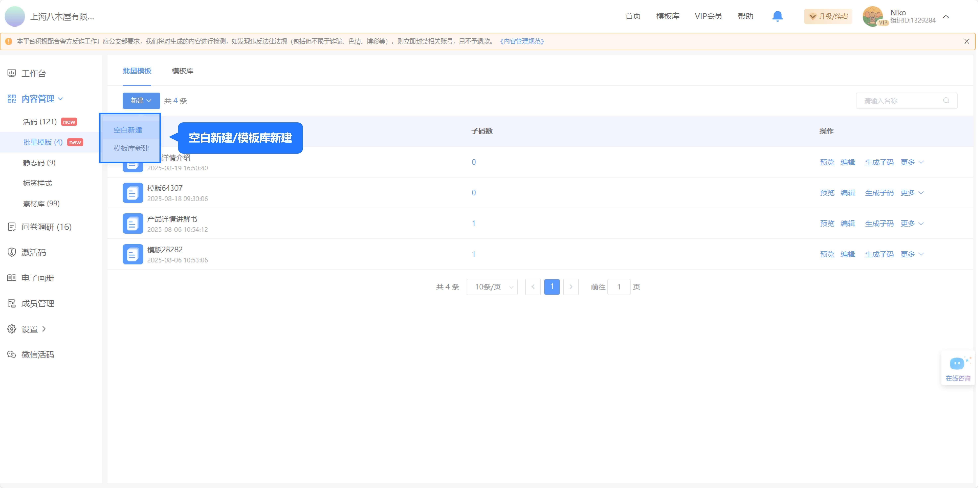Click the 激活码 shield sidebar icon
This screenshot has width=980, height=488.
[x=11, y=252]
